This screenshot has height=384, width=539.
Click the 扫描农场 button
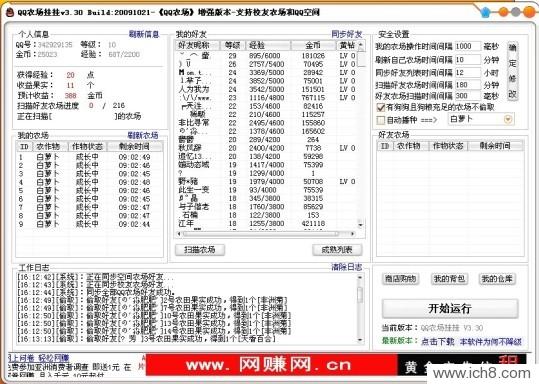(200, 250)
